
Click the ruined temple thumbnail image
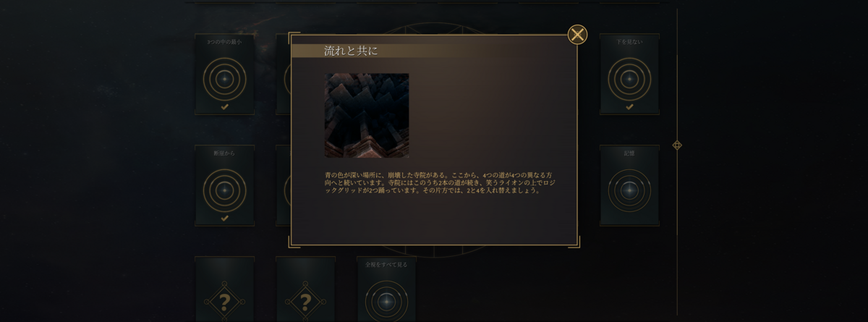pos(367,115)
